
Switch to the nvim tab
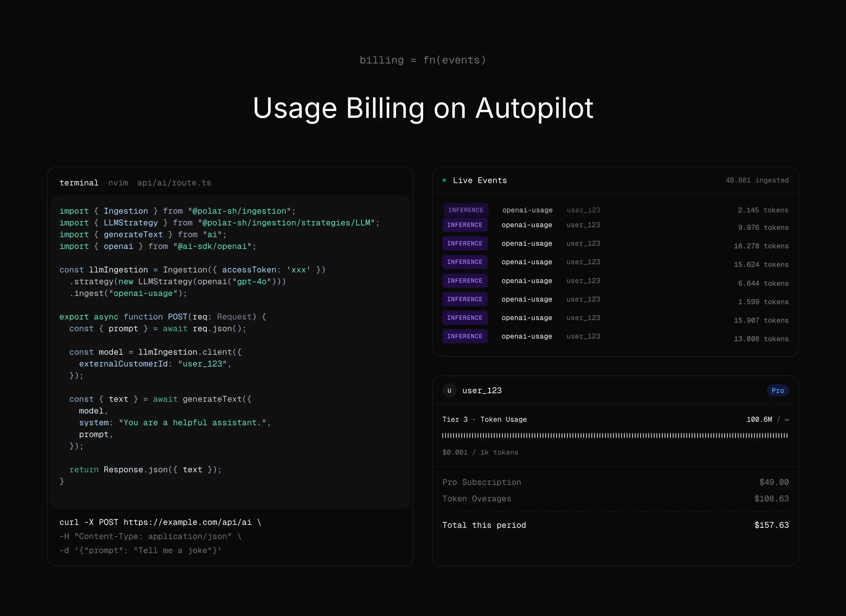tap(118, 183)
